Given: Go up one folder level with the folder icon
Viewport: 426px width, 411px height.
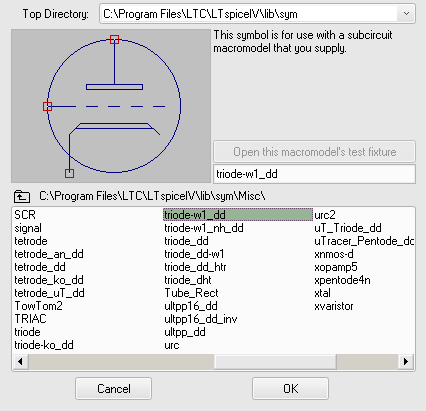Looking at the screenshot, I should click(22, 196).
